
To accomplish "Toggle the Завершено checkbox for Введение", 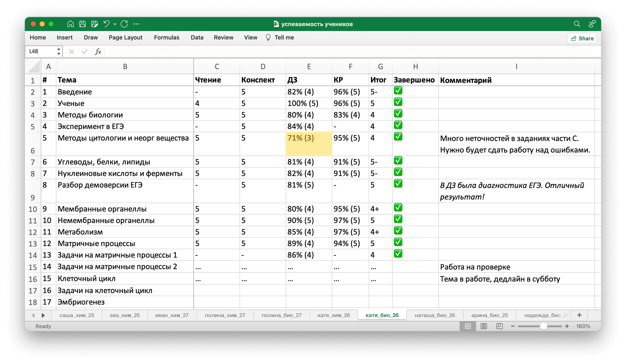I will click(398, 91).
